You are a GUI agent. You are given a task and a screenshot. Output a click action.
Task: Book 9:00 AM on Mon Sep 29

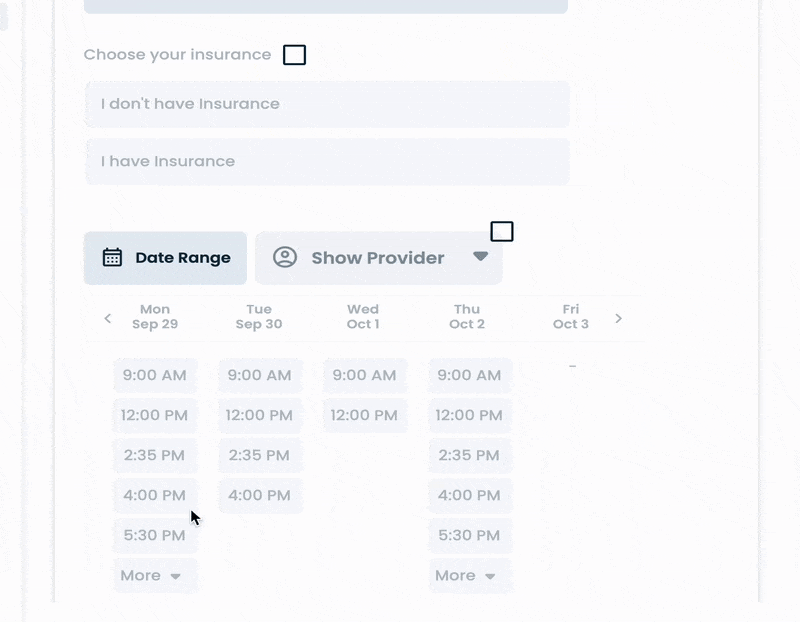pyautogui.click(x=155, y=376)
